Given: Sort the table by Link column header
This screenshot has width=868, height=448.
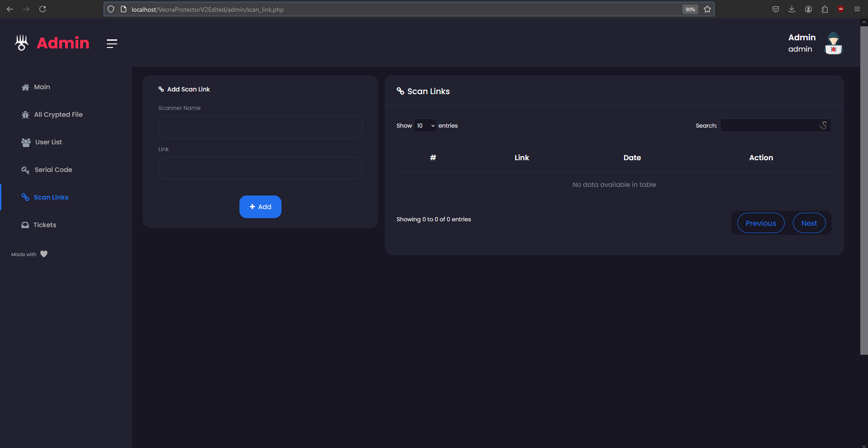Looking at the screenshot, I should pos(522,157).
